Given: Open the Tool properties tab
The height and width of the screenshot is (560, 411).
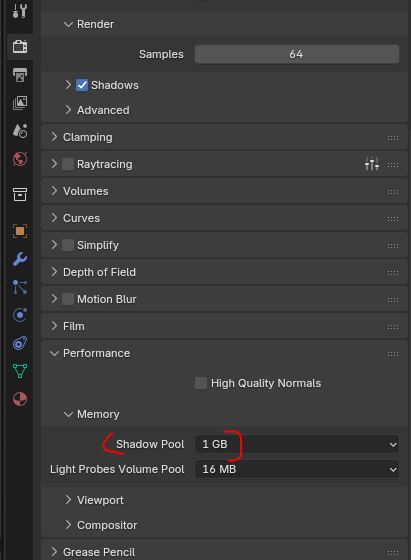Looking at the screenshot, I should [20, 11].
